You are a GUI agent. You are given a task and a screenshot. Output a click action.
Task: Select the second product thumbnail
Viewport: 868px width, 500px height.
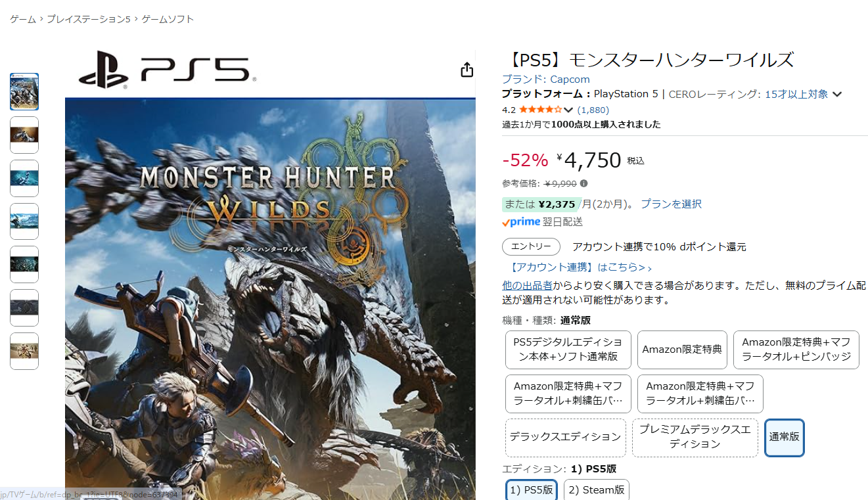(24, 135)
